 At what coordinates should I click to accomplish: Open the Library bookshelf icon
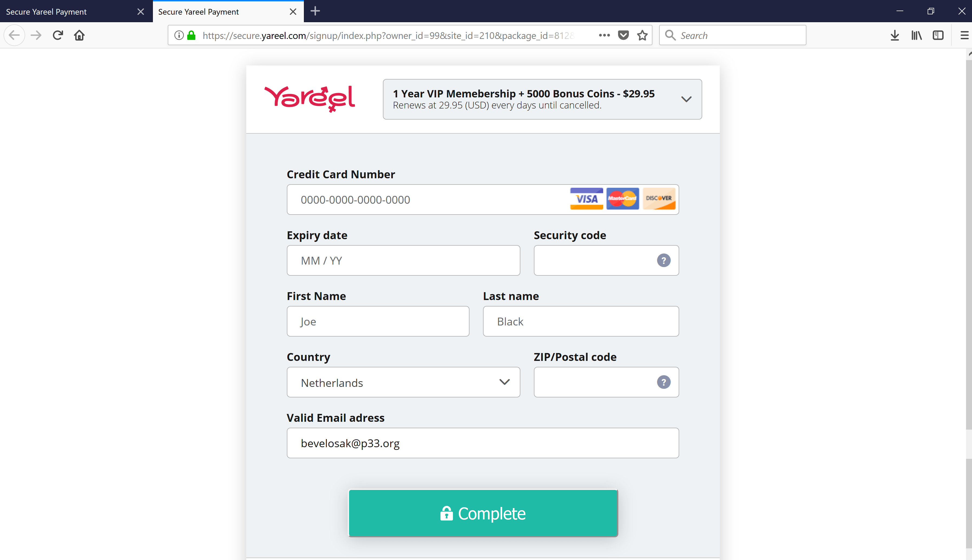coord(916,35)
